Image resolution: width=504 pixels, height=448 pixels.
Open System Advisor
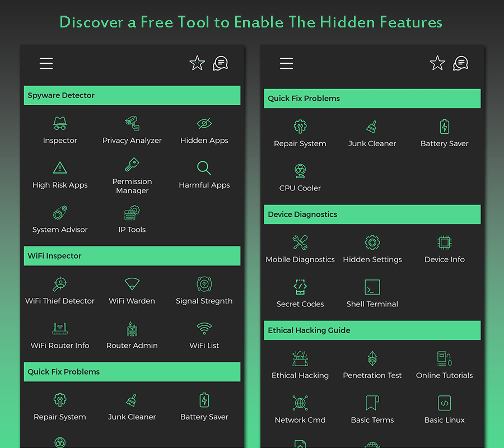pyautogui.click(x=60, y=220)
